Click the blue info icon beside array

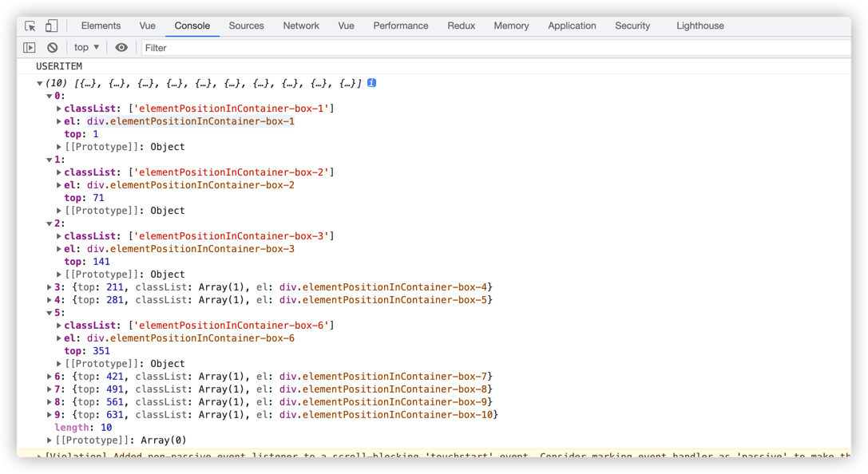pos(371,83)
